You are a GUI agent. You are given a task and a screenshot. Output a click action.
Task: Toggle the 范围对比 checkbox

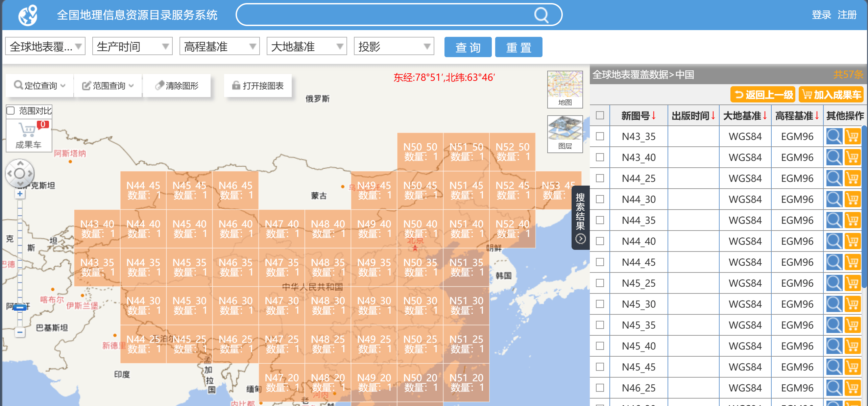[11, 111]
